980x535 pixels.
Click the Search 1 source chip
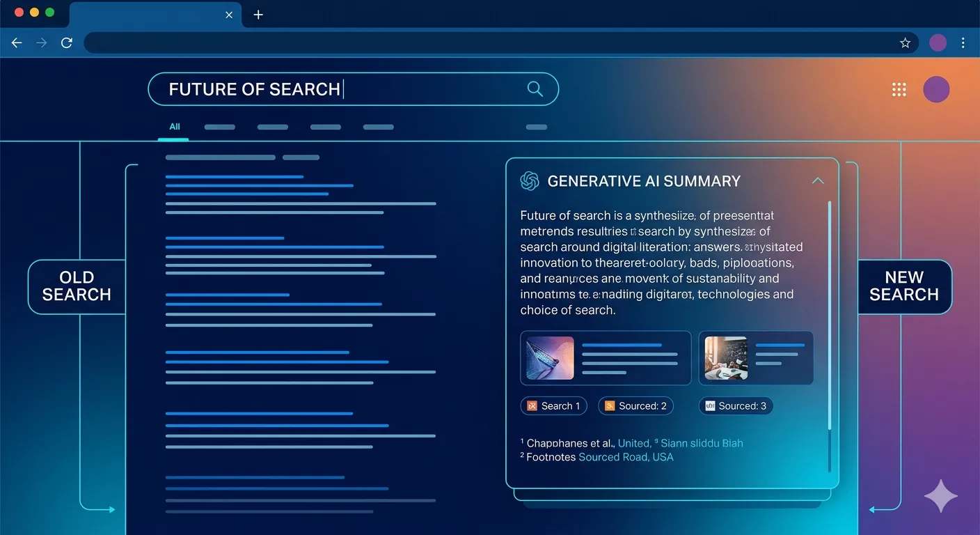pos(554,406)
